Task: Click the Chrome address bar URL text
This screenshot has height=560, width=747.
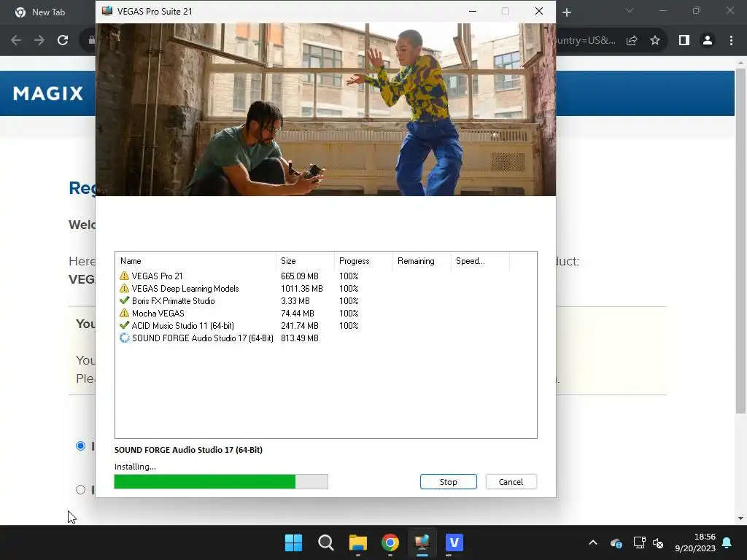Action: click(586, 41)
